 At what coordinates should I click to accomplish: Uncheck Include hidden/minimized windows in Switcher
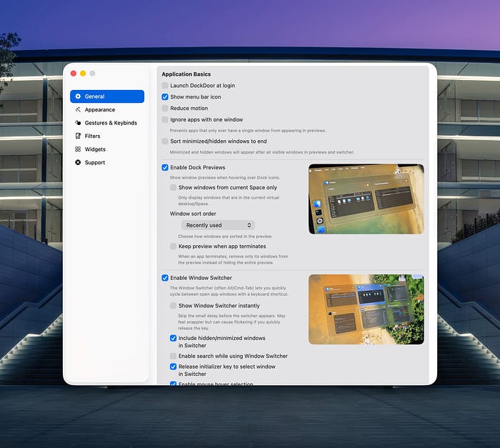click(x=173, y=338)
